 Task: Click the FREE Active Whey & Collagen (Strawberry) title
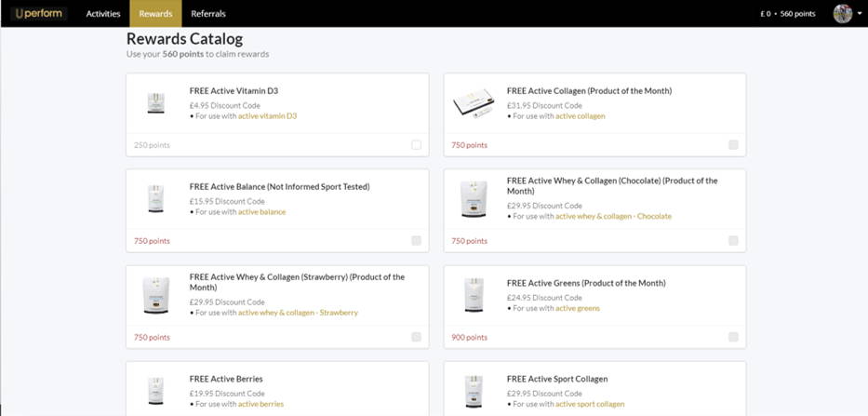coord(297,282)
